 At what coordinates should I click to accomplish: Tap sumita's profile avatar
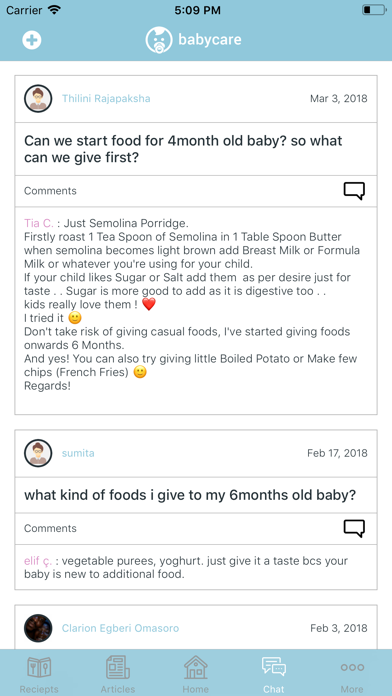38,453
